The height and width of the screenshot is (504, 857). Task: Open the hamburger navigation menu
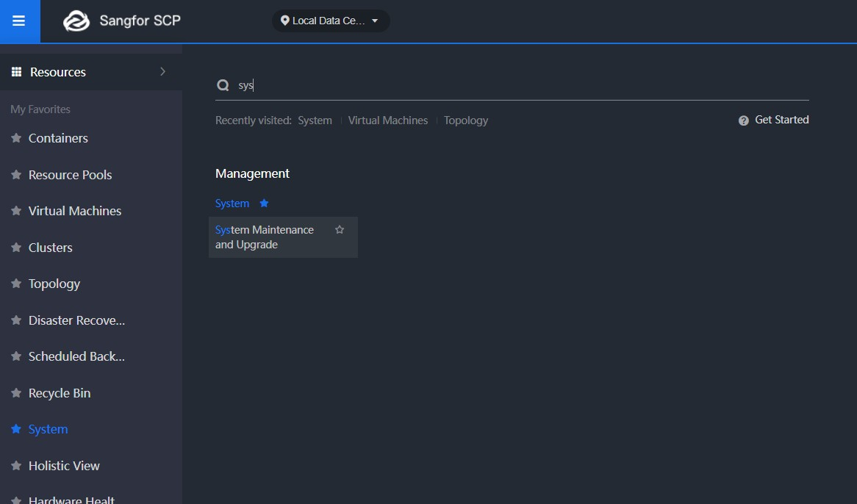pyautogui.click(x=19, y=21)
